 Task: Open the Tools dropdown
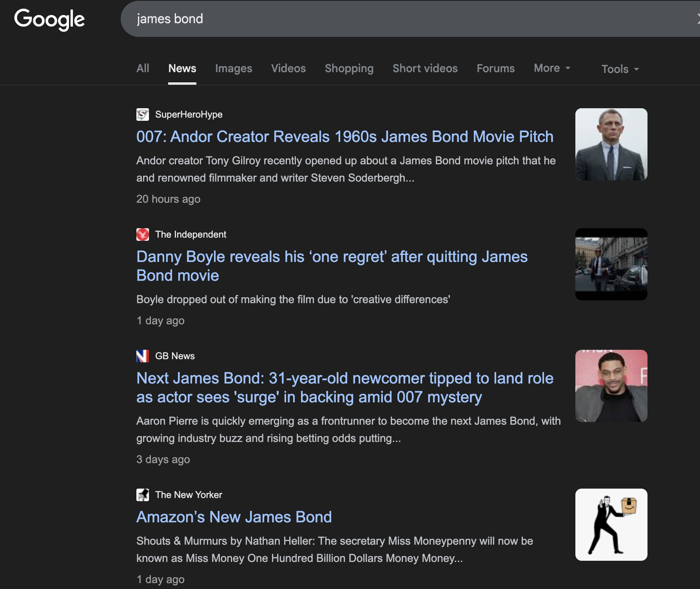(x=620, y=69)
